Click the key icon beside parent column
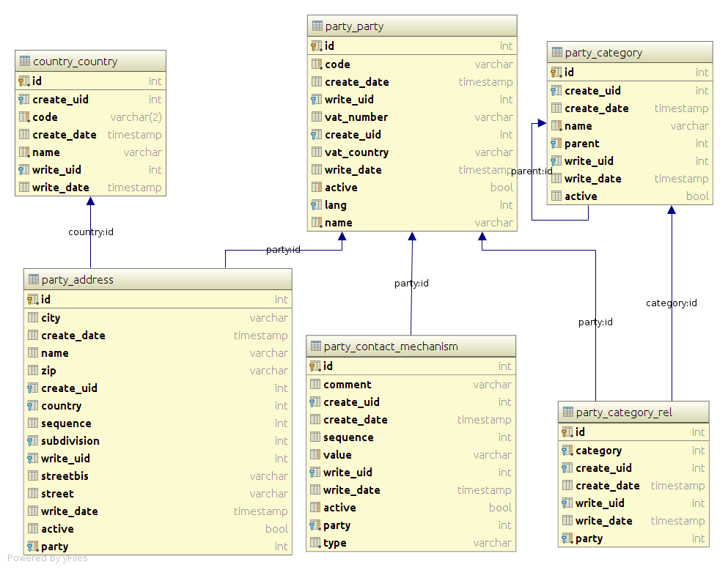This screenshot has height=570, width=728. point(556,144)
